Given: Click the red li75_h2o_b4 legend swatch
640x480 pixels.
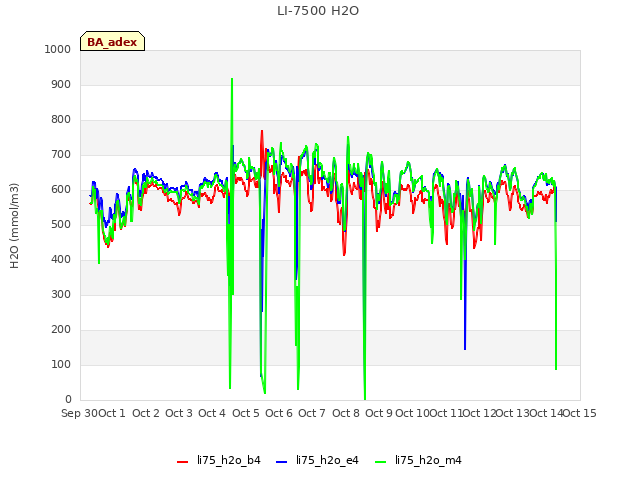Looking at the screenshot, I should point(182,462).
